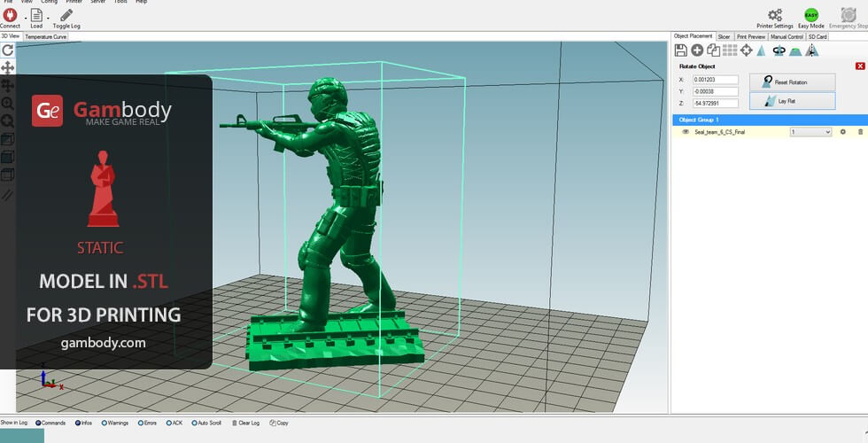868x443 pixels.
Task: Click the Connect printer icon
Action: [x=10, y=14]
